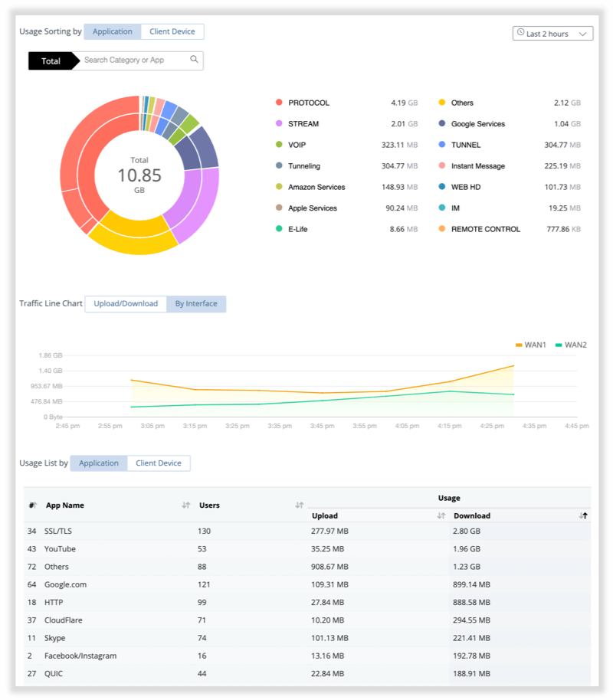Switch Usage Sorting to Client Device
Viewport: 613px width, 700px height.
172,32
